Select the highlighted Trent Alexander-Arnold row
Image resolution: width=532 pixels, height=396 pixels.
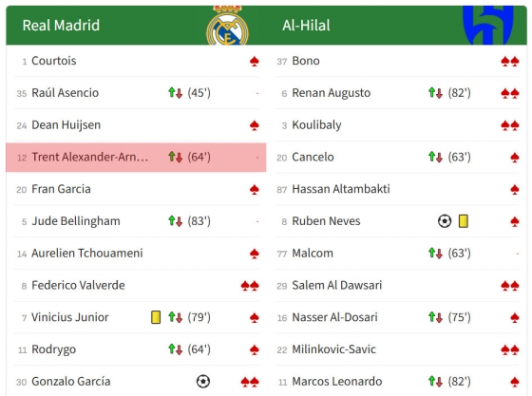click(x=136, y=158)
